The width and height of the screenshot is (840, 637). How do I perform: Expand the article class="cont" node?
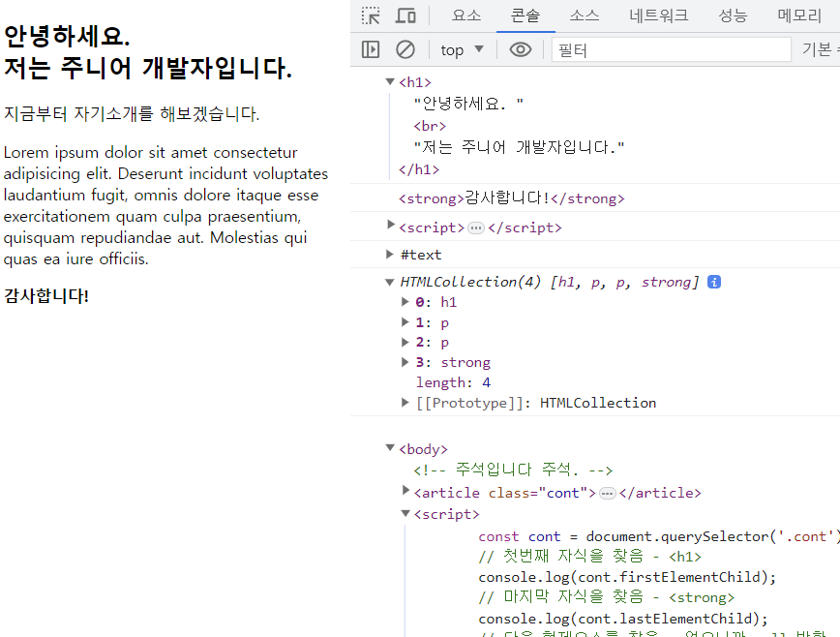405,490
